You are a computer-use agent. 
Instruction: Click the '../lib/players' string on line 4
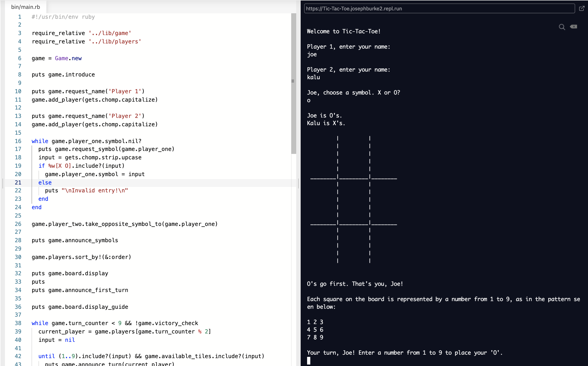115,41
